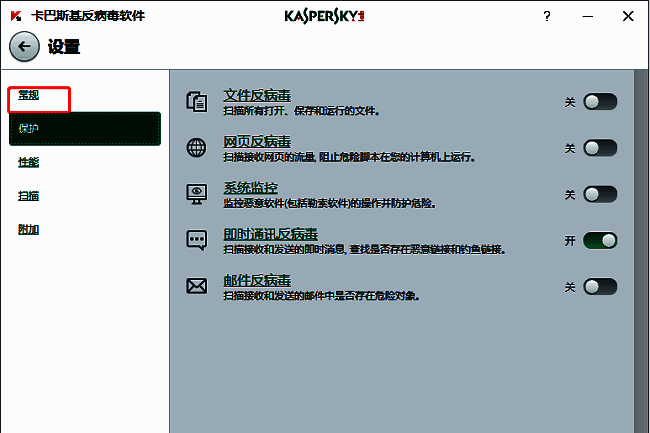
Task: Click the 关 label beside 网页反病毒
Action: pyautogui.click(x=570, y=148)
